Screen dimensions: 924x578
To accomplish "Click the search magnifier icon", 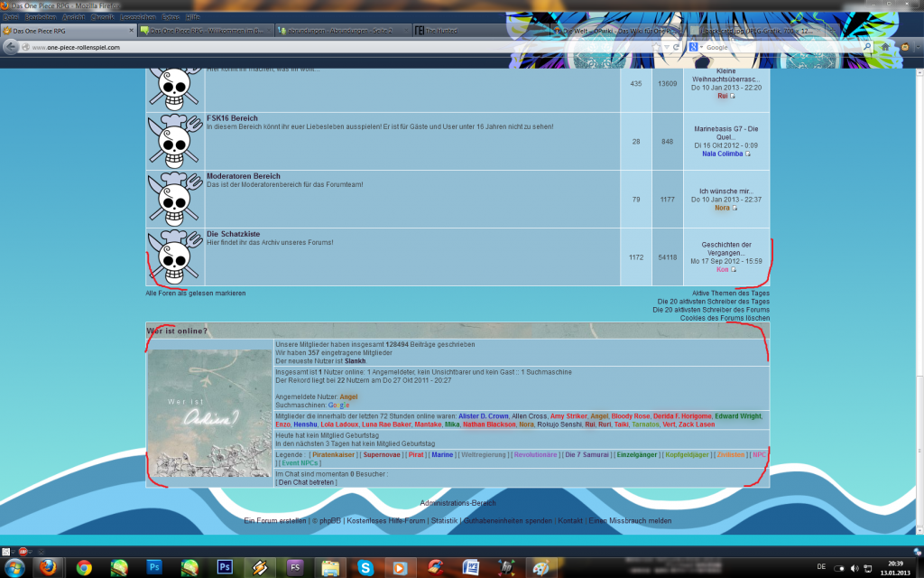I will 867,47.
